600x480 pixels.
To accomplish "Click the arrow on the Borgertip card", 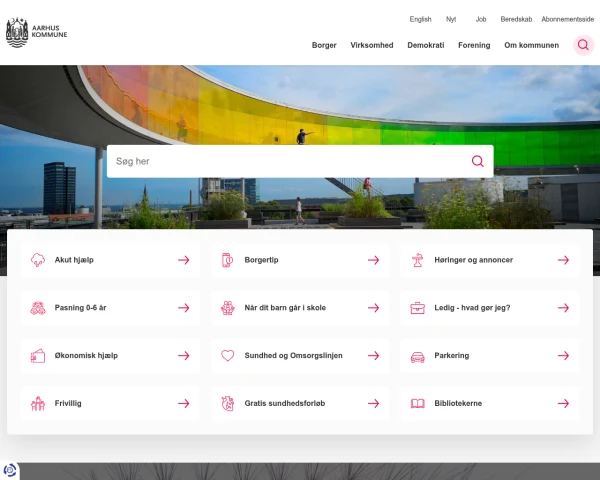I will tap(373, 260).
